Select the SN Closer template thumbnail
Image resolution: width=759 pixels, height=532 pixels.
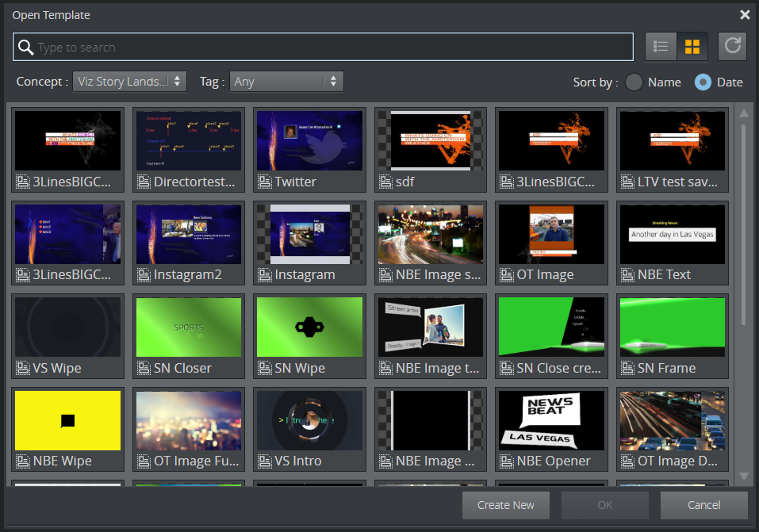click(x=188, y=327)
